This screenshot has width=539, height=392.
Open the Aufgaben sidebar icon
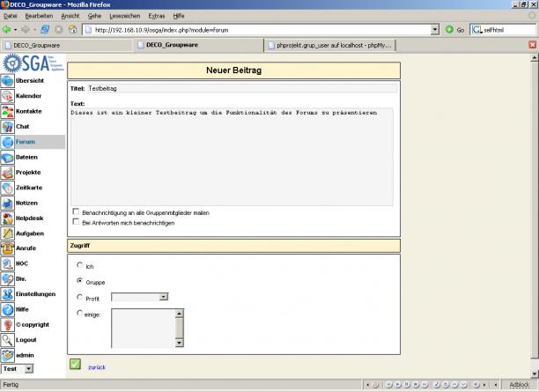point(8,233)
